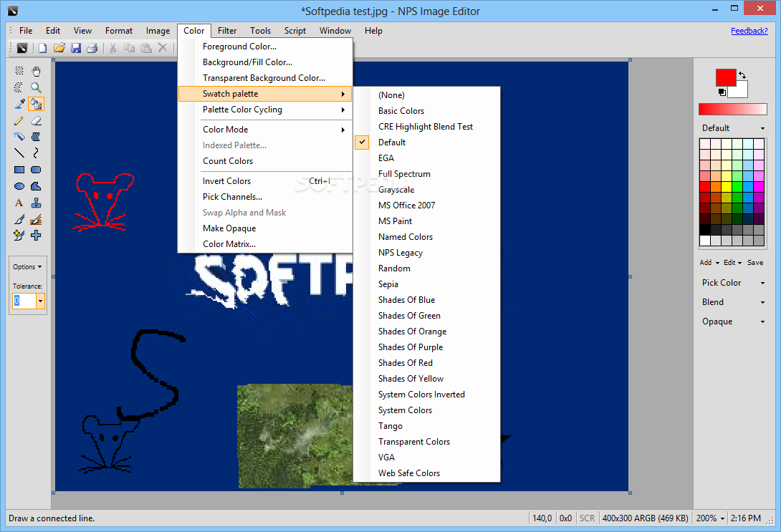Open the Script menu
This screenshot has height=532, width=781.
tap(295, 31)
